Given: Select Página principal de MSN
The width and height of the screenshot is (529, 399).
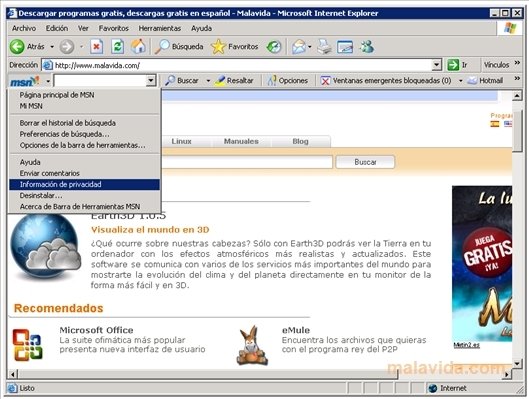Looking at the screenshot, I should pyautogui.click(x=84, y=95).
